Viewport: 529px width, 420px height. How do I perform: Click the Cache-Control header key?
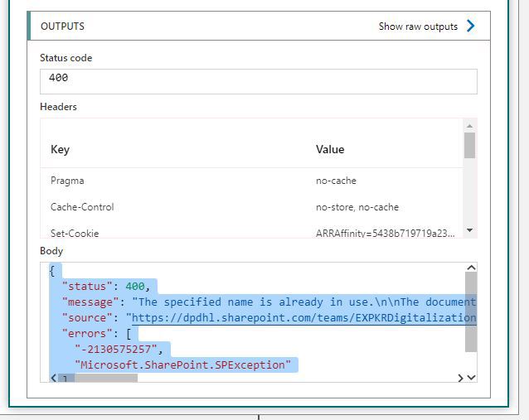click(x=82, y=207)
